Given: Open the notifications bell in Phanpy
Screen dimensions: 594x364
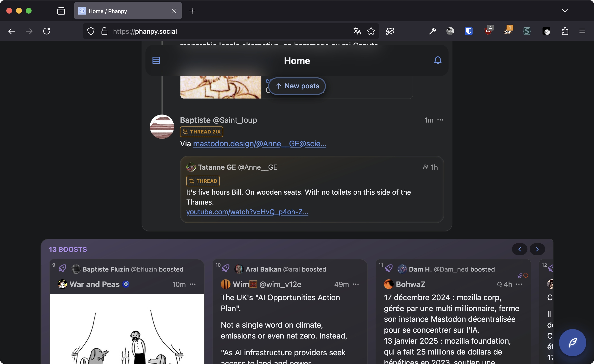Looking at the screenshot, I should coord(438,60).
